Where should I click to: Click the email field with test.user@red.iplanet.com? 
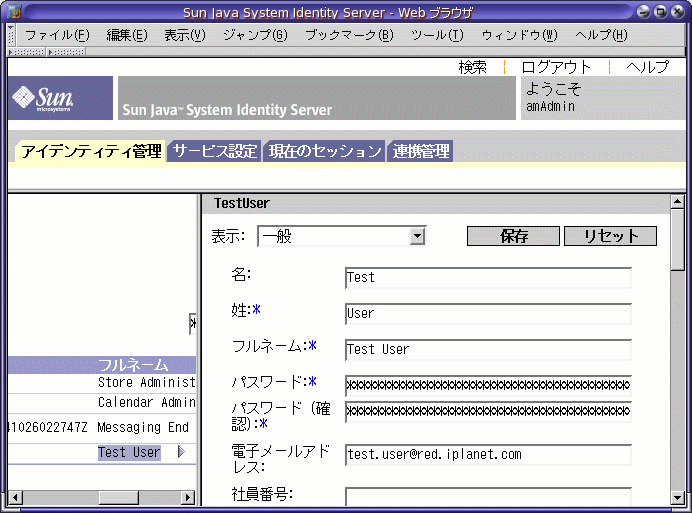point(488,455)
